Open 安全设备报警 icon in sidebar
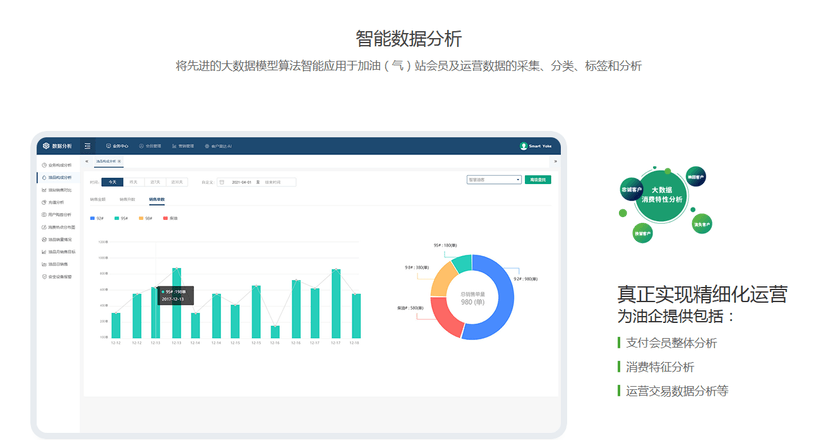This screenshot has height=440, width=828. 44,276
